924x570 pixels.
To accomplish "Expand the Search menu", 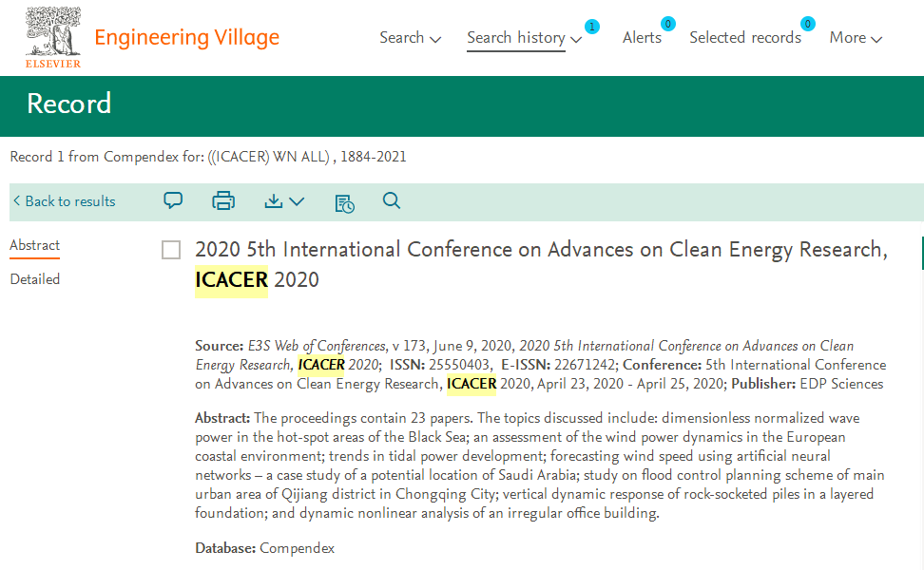I will click(x=410, y=38).
